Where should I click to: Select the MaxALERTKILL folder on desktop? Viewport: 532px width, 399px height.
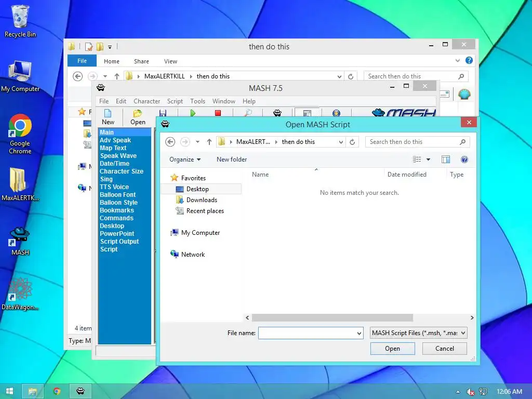20,184
